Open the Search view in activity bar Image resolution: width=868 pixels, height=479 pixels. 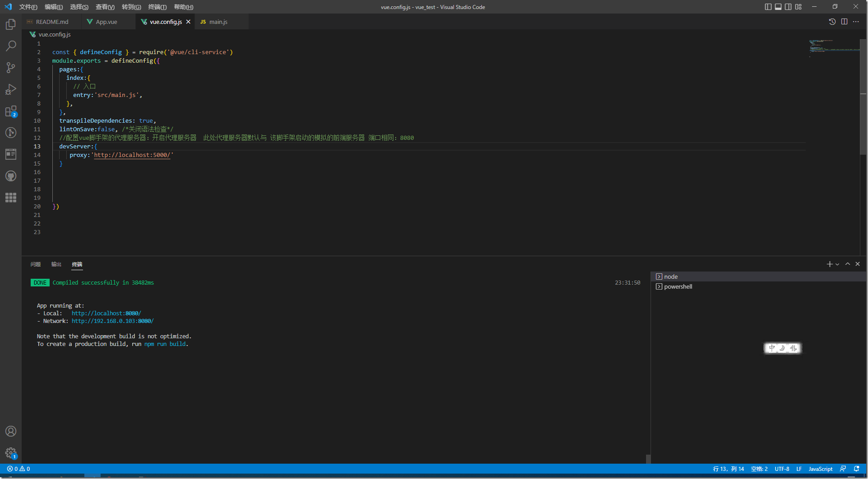point(11,46)
